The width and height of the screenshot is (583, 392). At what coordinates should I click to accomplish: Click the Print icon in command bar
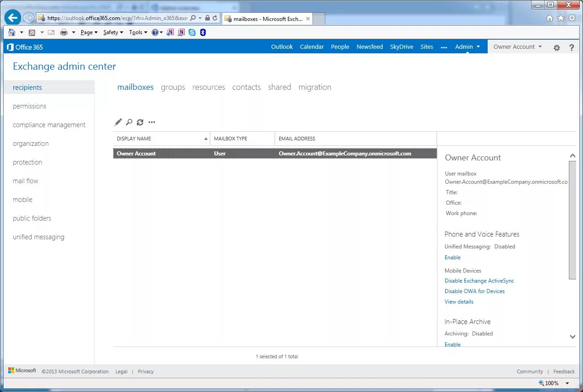tap(64, 32)
